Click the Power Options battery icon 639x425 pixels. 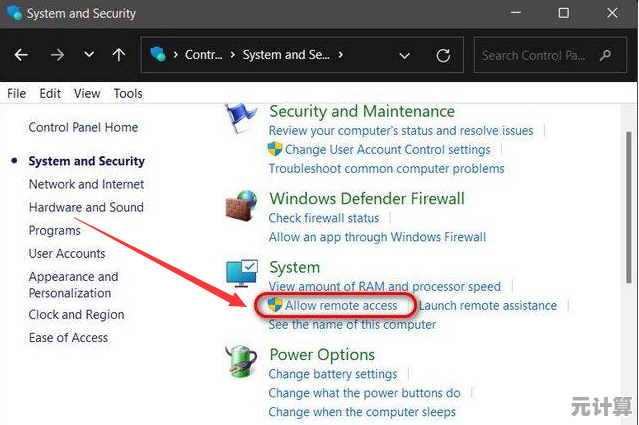pos(241,360)
